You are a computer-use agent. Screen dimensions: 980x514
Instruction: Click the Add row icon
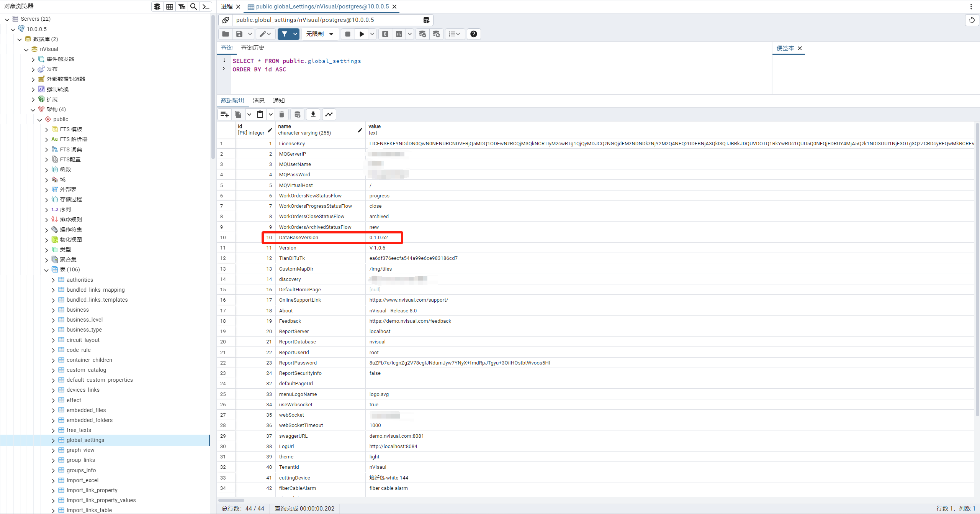coord(225,114)
